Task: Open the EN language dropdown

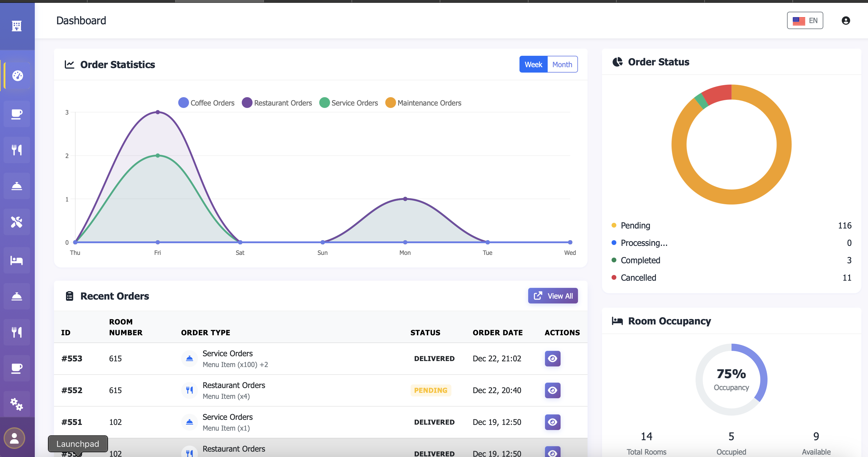Action: point(805,21)
